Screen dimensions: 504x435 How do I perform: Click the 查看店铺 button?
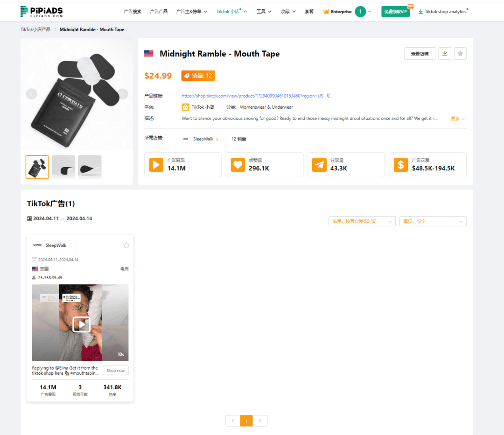(420, 54)
